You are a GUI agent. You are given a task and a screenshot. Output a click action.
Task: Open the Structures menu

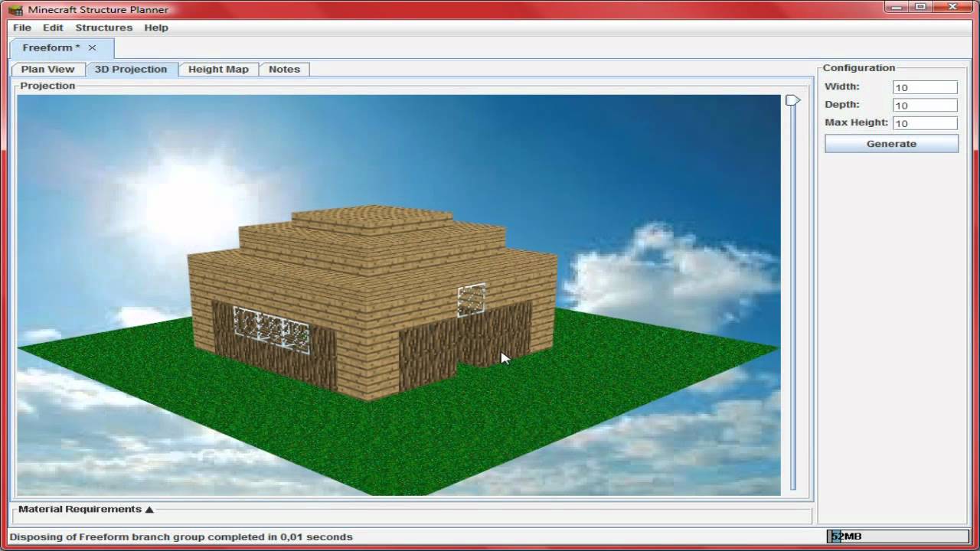click(x=104, y=28)
